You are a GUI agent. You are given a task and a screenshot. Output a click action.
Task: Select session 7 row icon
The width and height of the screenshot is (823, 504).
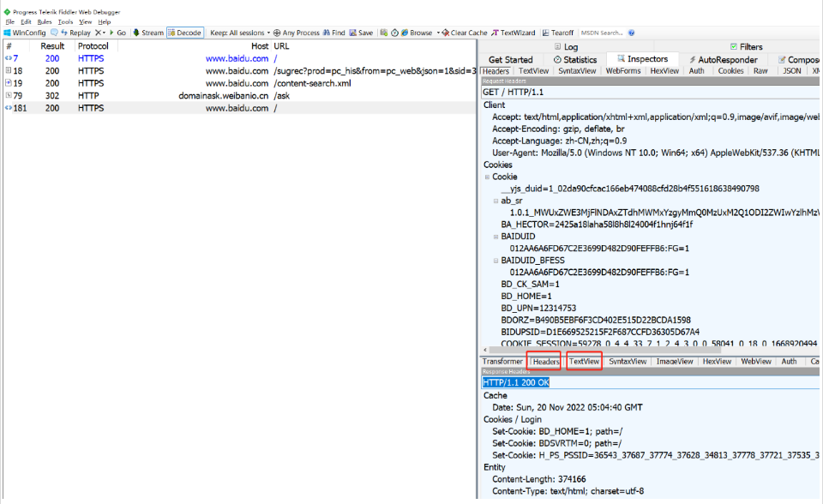tap(9, 58)
